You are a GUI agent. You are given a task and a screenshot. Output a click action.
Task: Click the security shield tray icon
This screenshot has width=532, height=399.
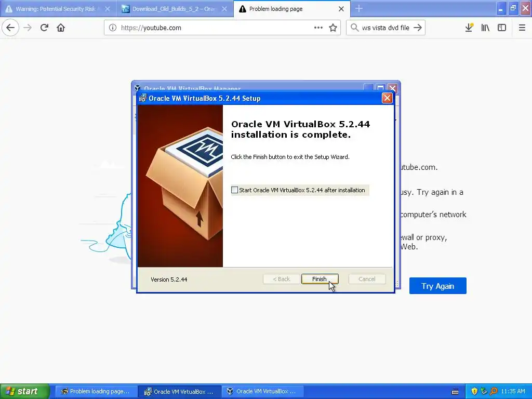point(474,391)
